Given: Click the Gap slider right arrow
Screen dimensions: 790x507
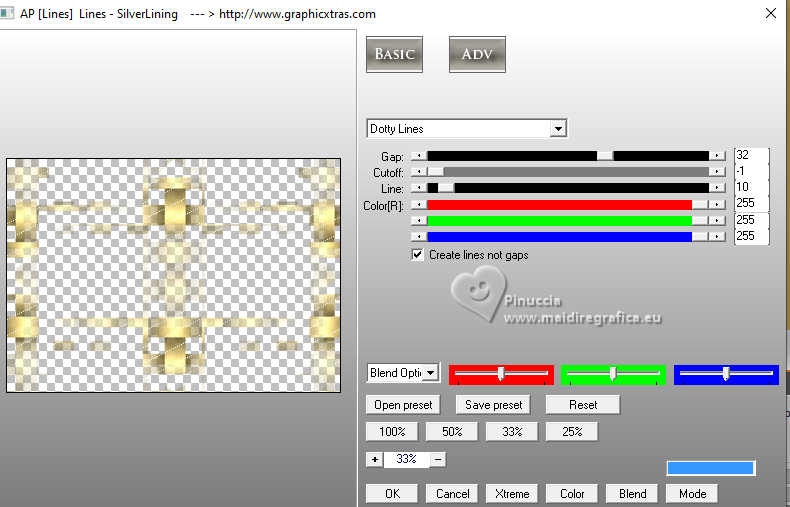Looking at the screenshot, I should tap(716, 156).
